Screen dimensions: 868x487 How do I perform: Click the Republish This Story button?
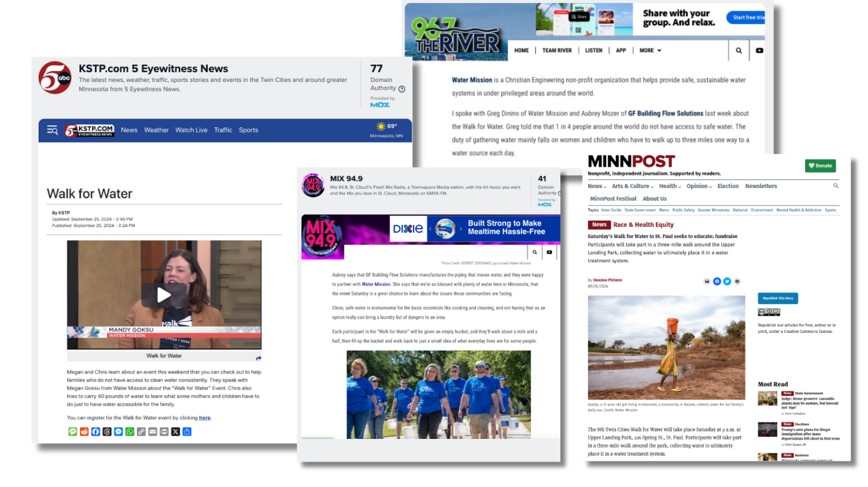tap(777, 298)
